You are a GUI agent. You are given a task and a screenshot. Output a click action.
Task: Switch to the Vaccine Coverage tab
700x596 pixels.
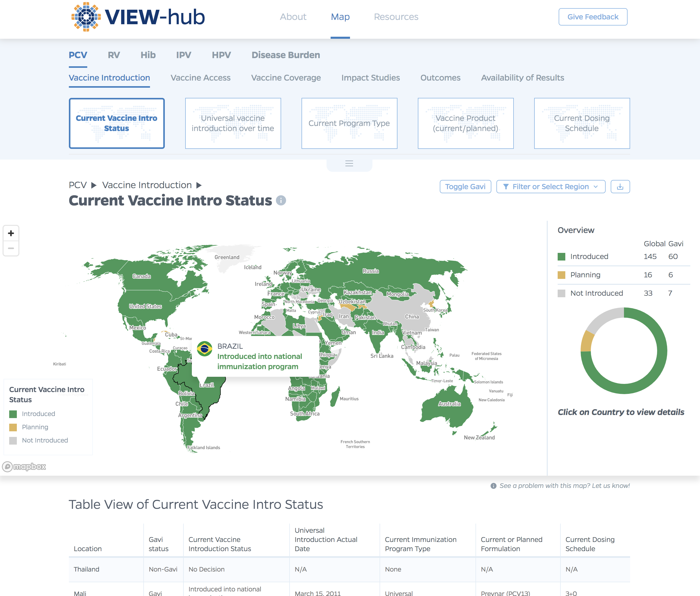tap(286, 77)
